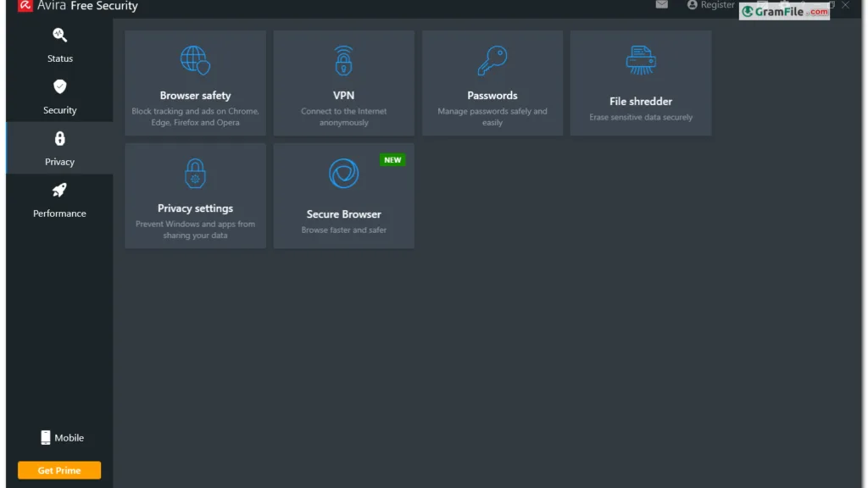Screen dimensions: 868x488
Task: Click the Passwords key icon
Action: 492,60
